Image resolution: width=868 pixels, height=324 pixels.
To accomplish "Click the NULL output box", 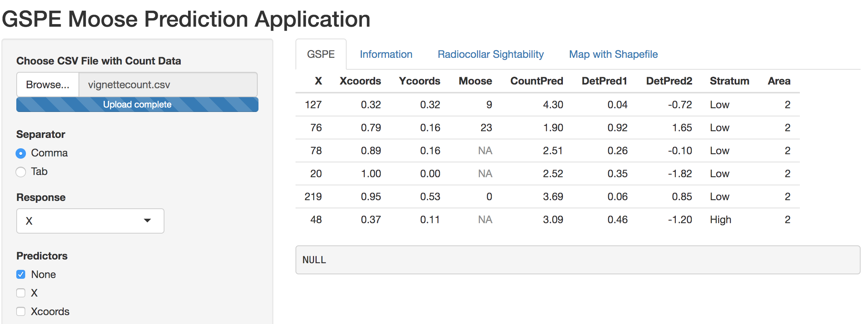I will (x=578, y=260).
